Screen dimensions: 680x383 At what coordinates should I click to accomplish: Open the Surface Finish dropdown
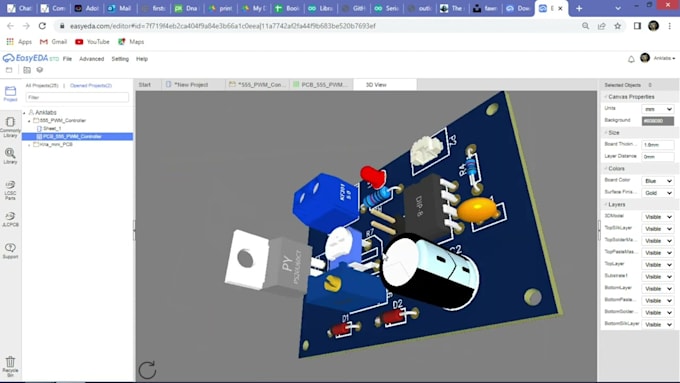(x=658, y=193)
